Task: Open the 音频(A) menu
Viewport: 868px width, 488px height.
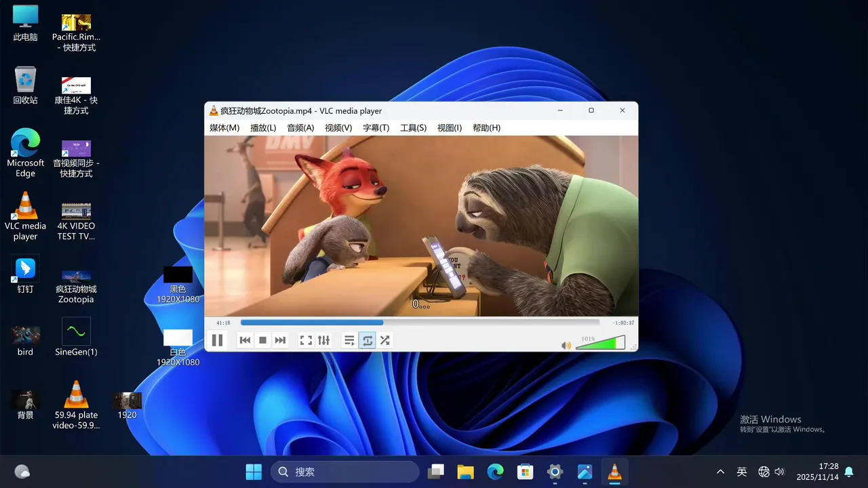Action: tap(300, 127)
